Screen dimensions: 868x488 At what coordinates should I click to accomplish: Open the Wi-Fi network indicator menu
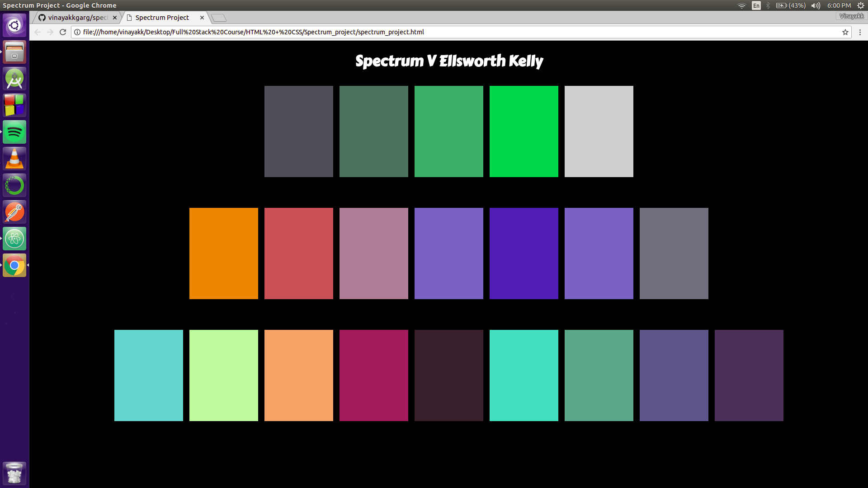tap(741, 5)
